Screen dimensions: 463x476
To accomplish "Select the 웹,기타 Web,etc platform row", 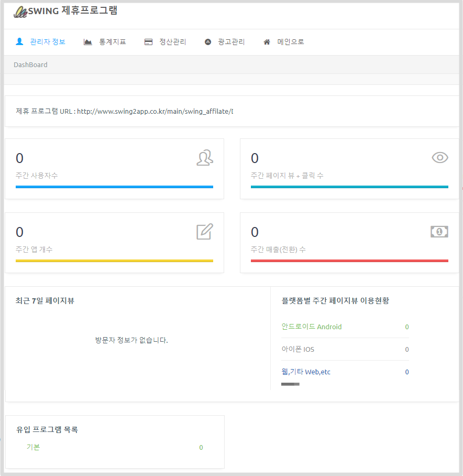I will (306, 372).
